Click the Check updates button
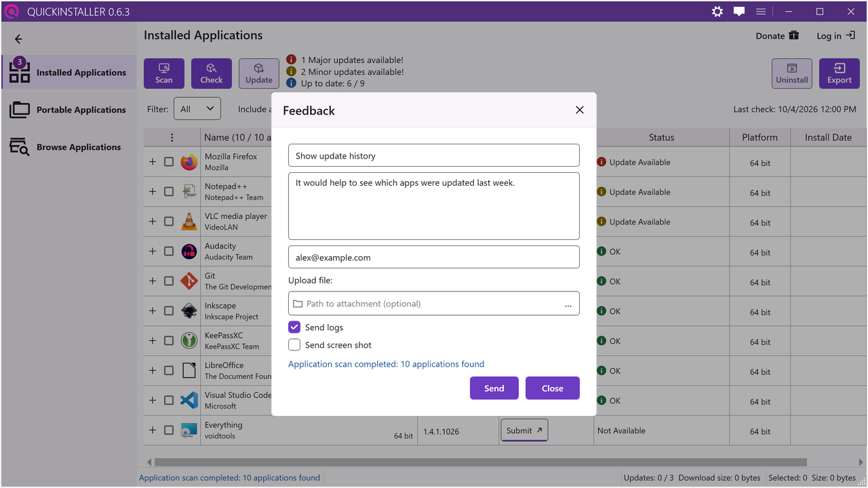Viewport: 868px width, 488px height. 212,73
